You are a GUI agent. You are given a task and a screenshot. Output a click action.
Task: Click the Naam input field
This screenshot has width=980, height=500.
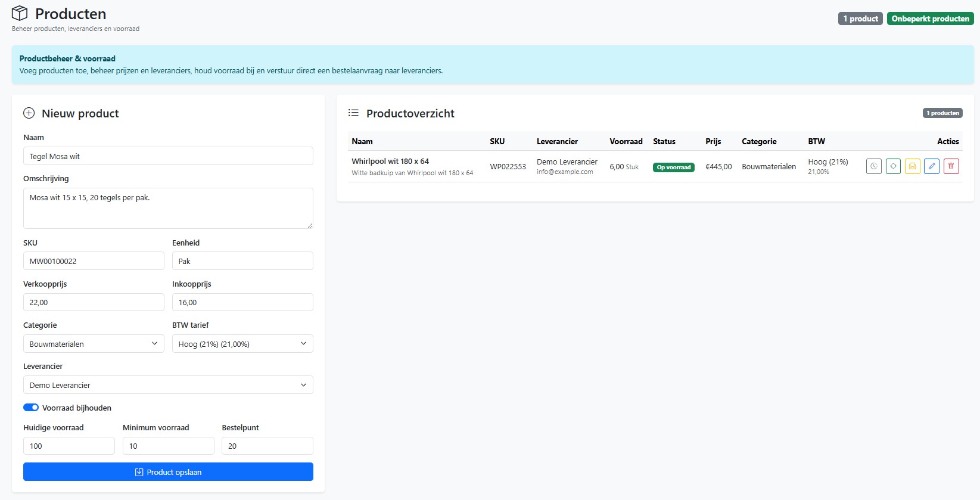168,156
